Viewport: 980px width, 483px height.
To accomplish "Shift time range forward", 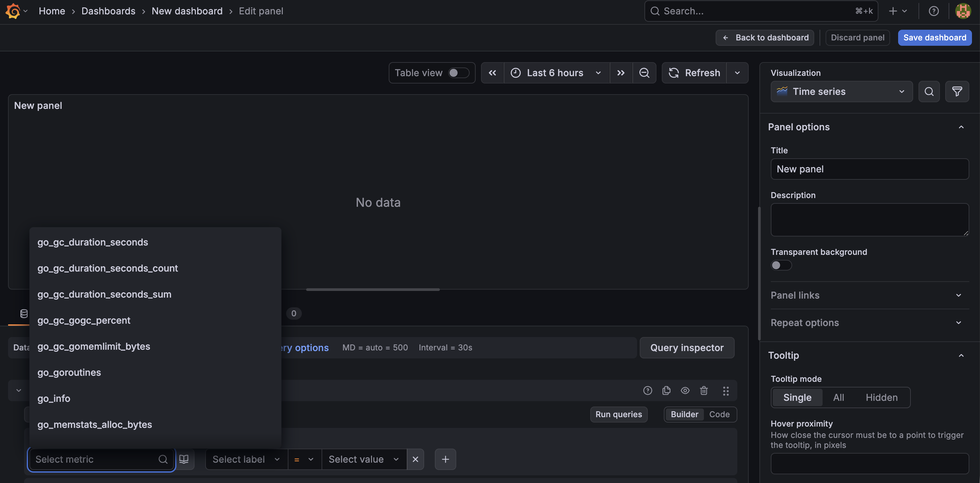I will [x=621, y=72].
